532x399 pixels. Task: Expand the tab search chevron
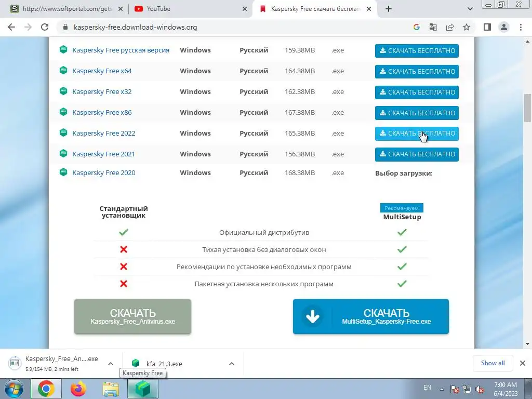[470, 9]
